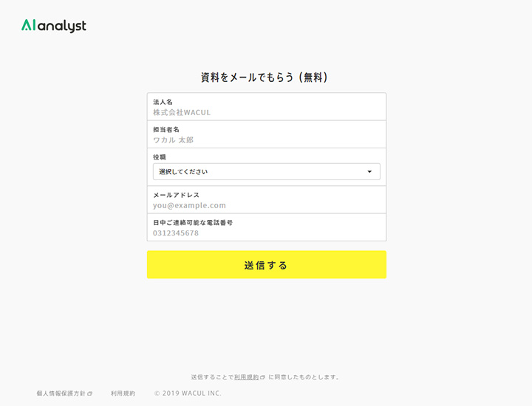Click the yellow 送信する submit button
Screen dimensions: 532x406
[x=266, y=264]
